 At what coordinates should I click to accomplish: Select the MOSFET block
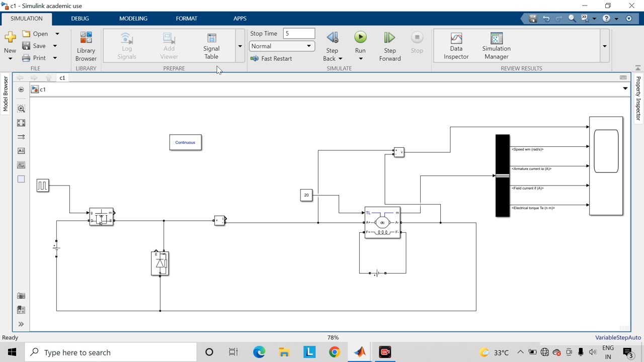tap(102, 217)
